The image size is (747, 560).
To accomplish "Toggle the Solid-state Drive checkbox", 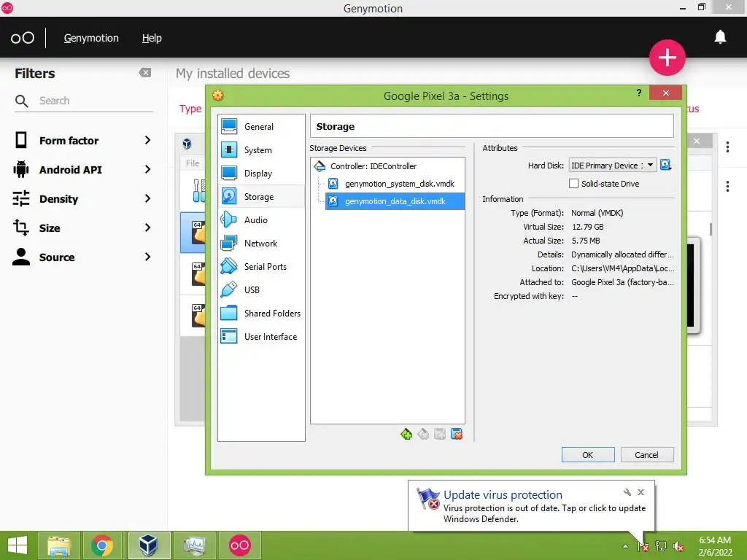I will tap(573, 183).
